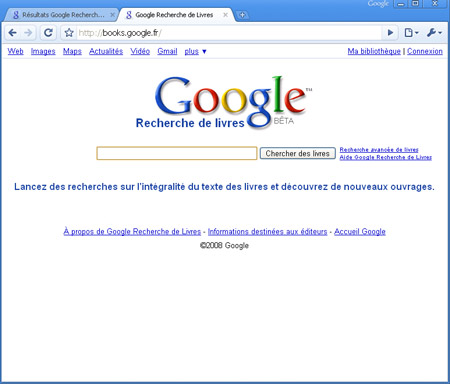The height and width of the screenshot is (384, 450).
Task: Go to Accueil Google
Action: pos(360,231)
